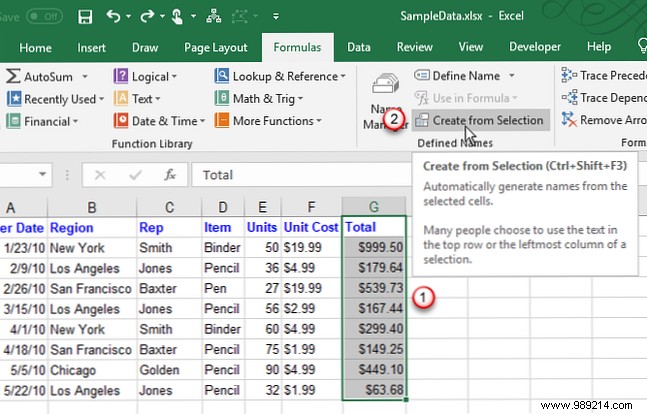Click the fill handle of the selection
Image resolution: width=647 pixels, height=414 pixels.
(406, 400)
